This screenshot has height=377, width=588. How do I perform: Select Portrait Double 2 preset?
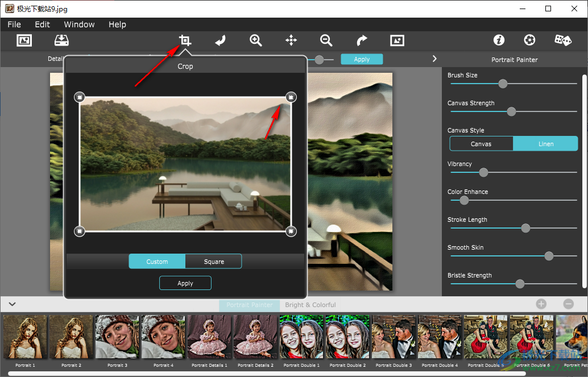(347, 337)
